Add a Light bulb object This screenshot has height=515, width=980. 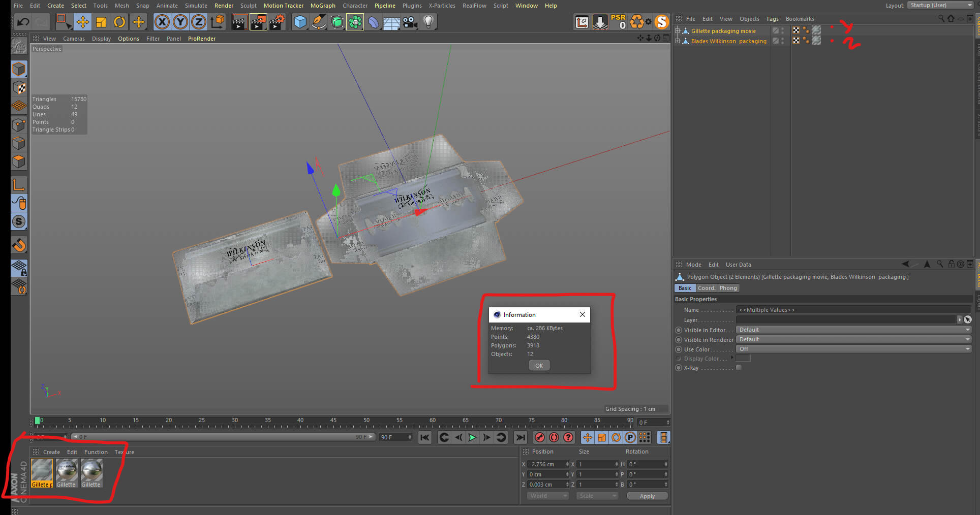point(428,22)
